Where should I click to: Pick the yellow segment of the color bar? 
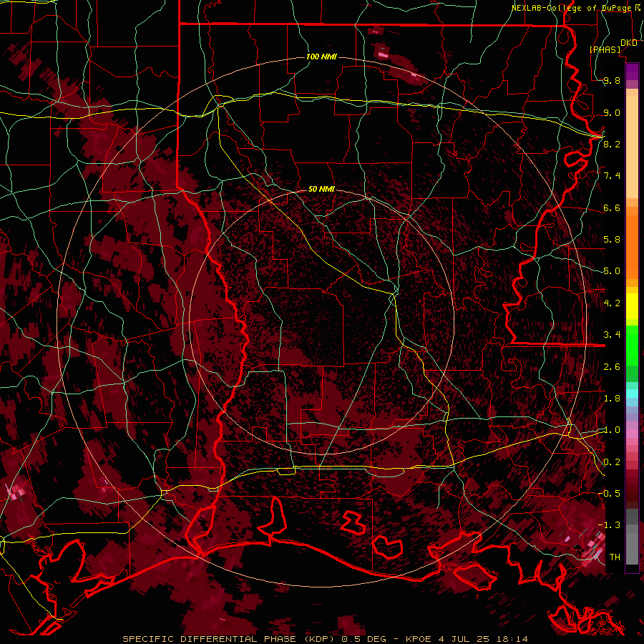pyautogui.click(x=632, y=306)
